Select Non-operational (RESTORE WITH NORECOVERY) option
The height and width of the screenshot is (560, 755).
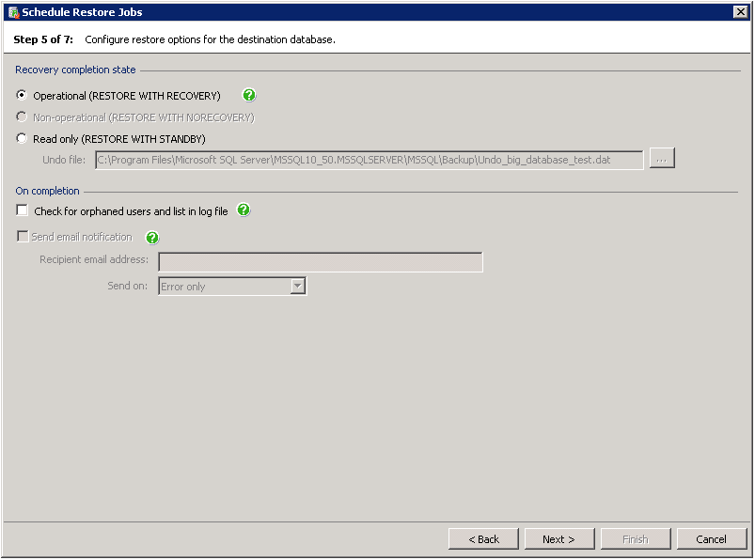pos(22,117)
